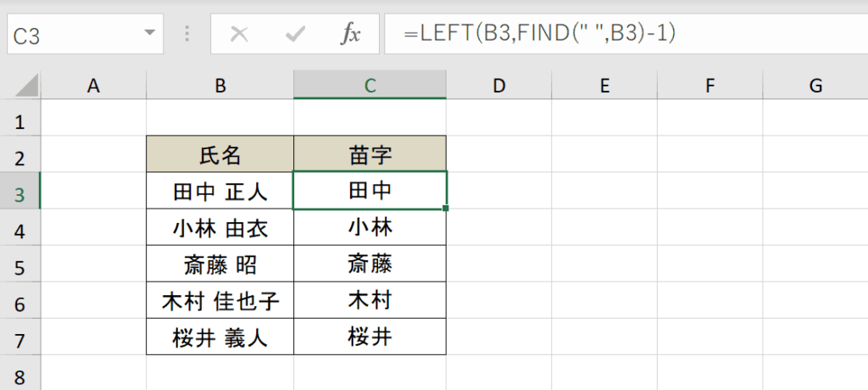The width and height of the screenshot is (868, 390).
Task: Select cell C5 showing 斎藤
Action: 370,264
